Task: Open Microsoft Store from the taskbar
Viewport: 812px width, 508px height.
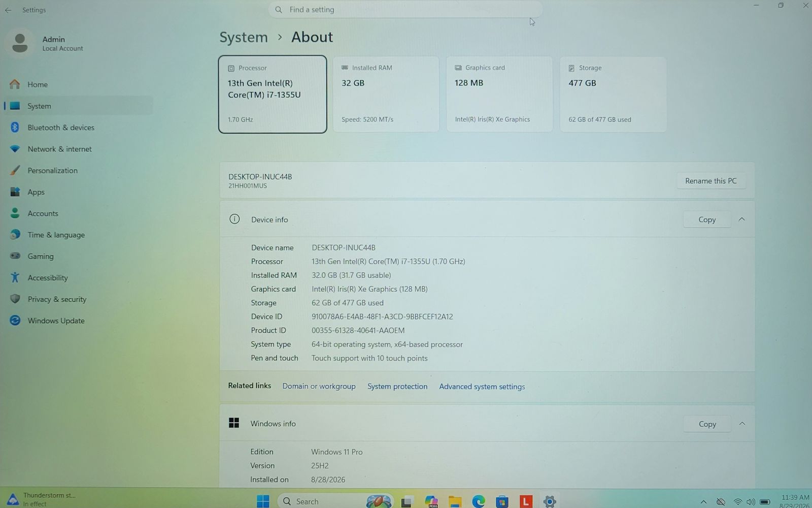Action: [502, 502]
